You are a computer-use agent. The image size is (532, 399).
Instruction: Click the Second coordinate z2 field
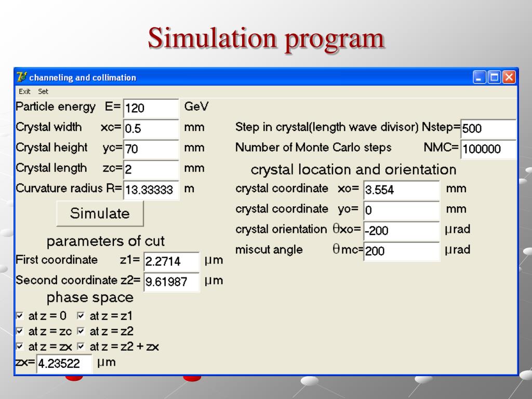(x=171, y=282)
